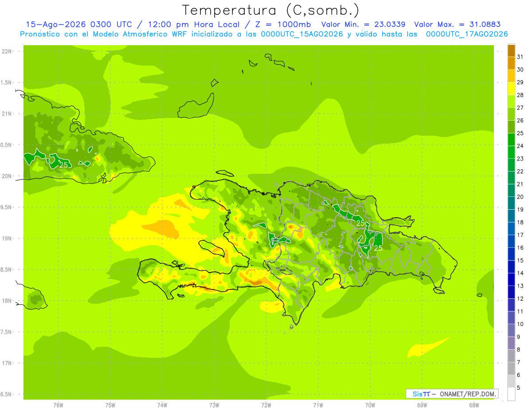This screenshot has width=532, height=411.
Task: Click the SisΠ ONAMET/REP.DOM. logo box
Action: 452,394
